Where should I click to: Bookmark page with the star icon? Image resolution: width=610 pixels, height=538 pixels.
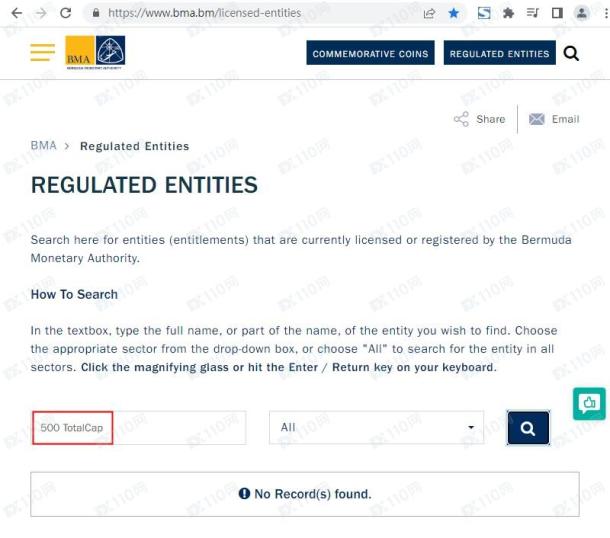tap(453, 13)
